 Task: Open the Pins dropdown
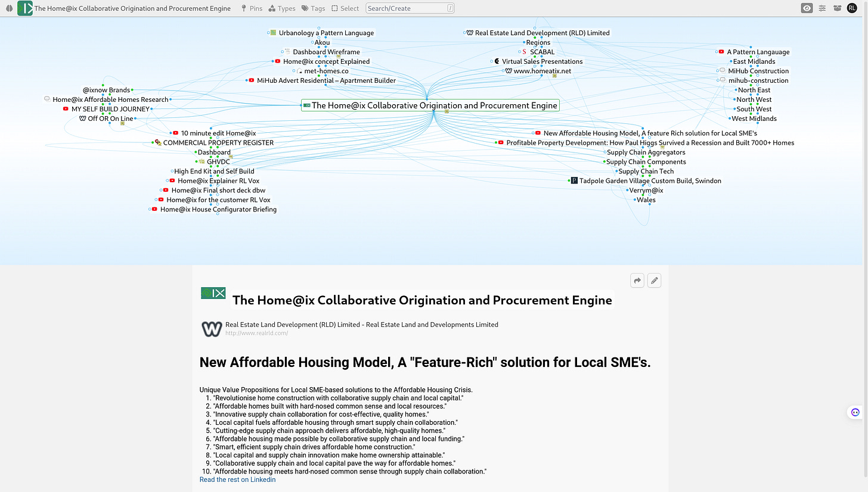click(251, 8)
